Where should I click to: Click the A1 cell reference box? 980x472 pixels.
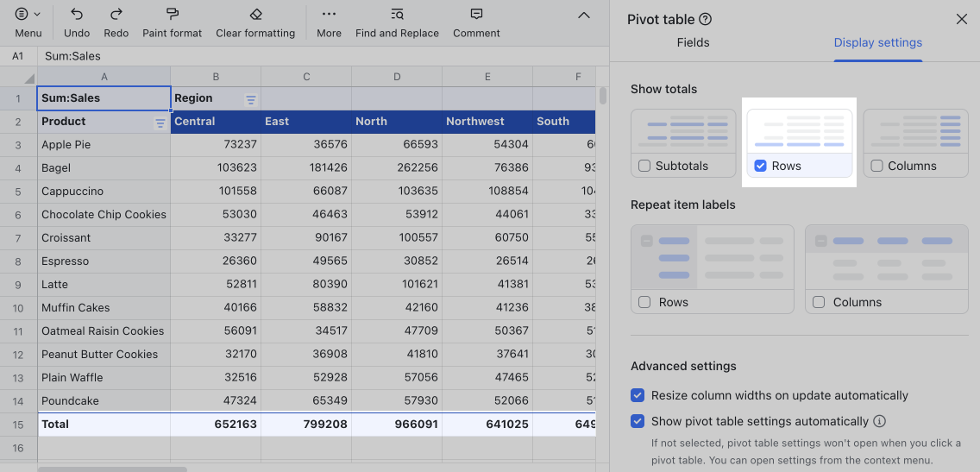18,56
